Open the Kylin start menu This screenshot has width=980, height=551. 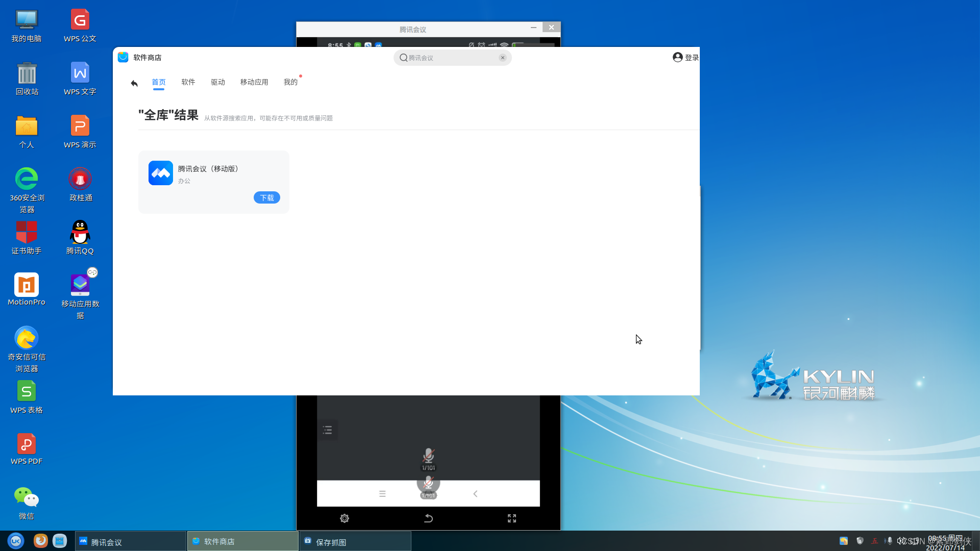[16, 541]
